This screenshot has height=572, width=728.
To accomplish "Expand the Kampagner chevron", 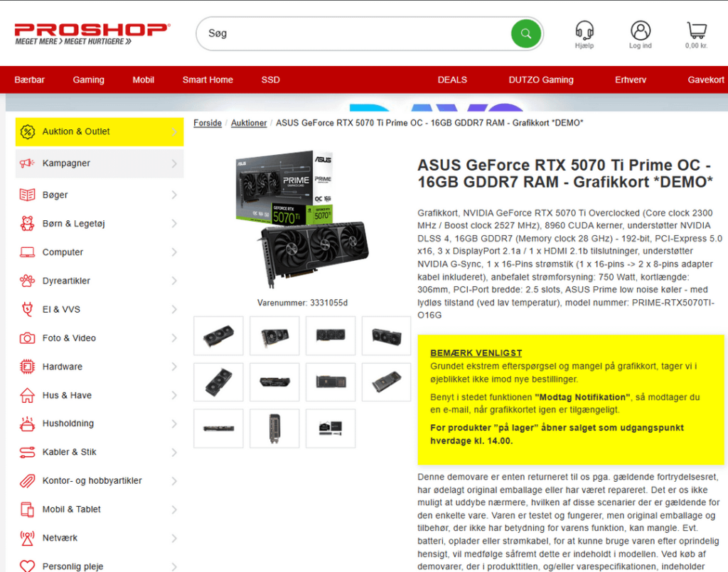I will point(174,163).
